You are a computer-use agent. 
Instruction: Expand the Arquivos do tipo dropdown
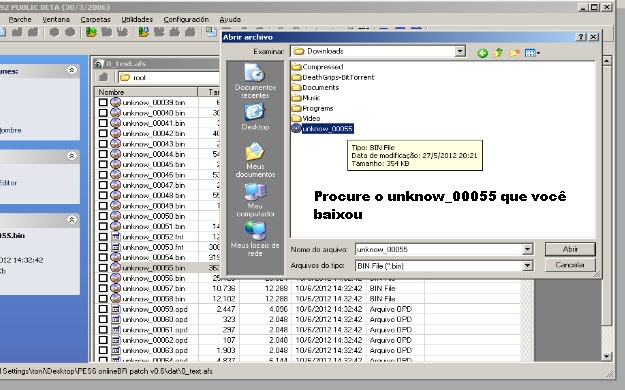pos(527,265)
